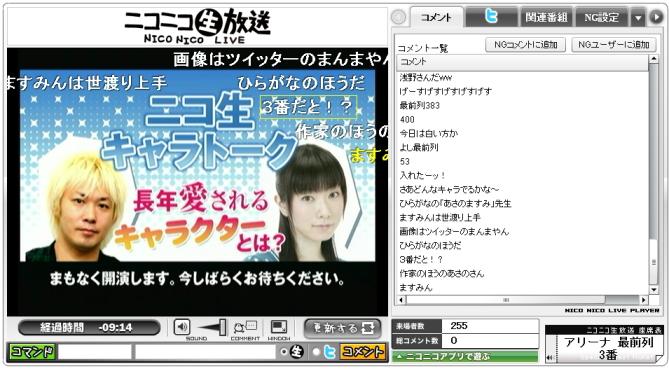Click the WINDOW mode icon

[279, 327]
